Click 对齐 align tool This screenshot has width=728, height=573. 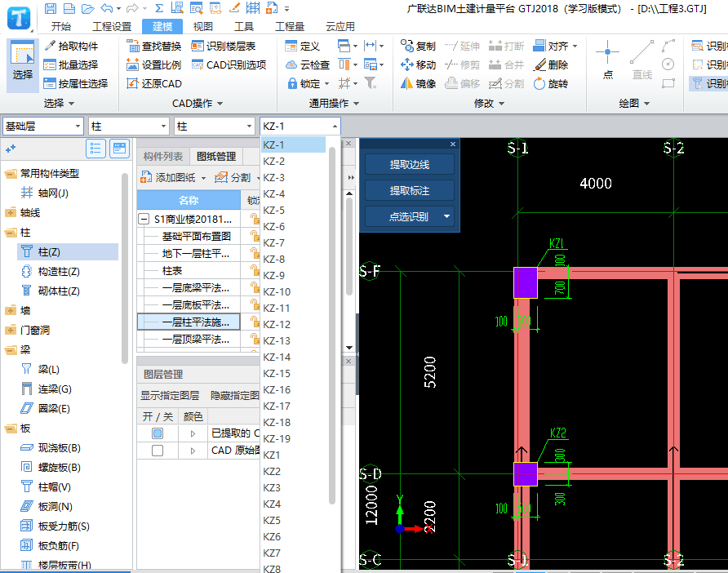555,46
